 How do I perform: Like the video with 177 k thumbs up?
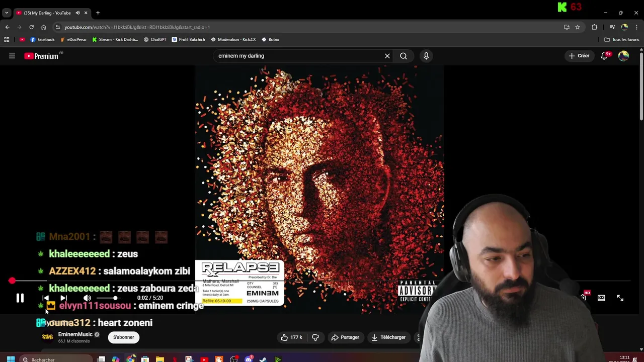coord(291,337)
